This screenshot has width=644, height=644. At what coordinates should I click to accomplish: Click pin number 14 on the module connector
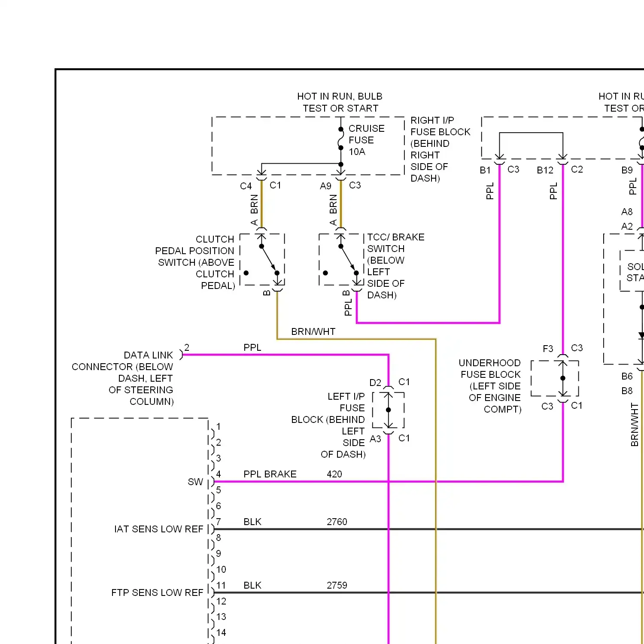coord(221,632)
